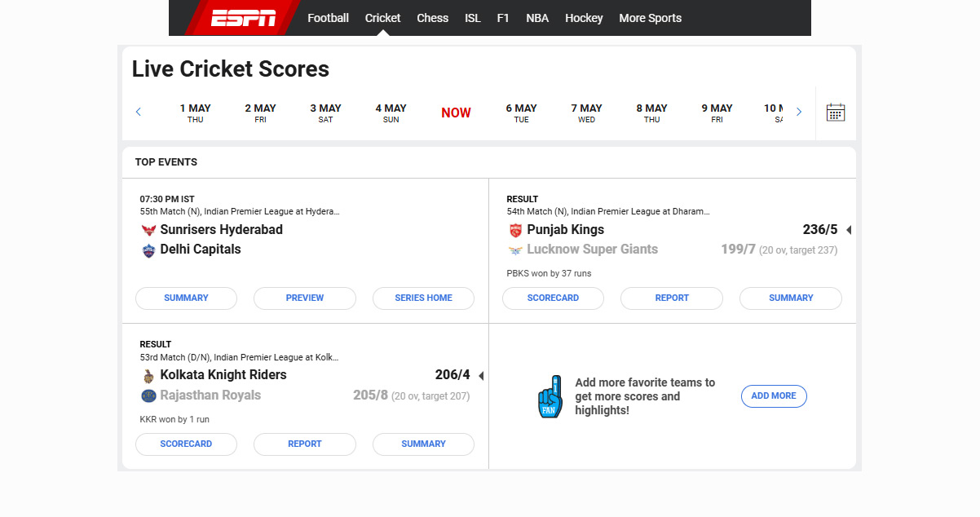Select the Cricket navigation tab
The image size is (980, 517).
point(382,18)
